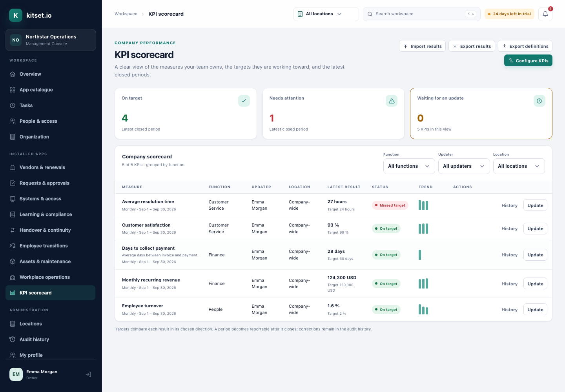Click the App catalogue grid icon
Screen dimensions: 565x392
[x=13, y=90]
